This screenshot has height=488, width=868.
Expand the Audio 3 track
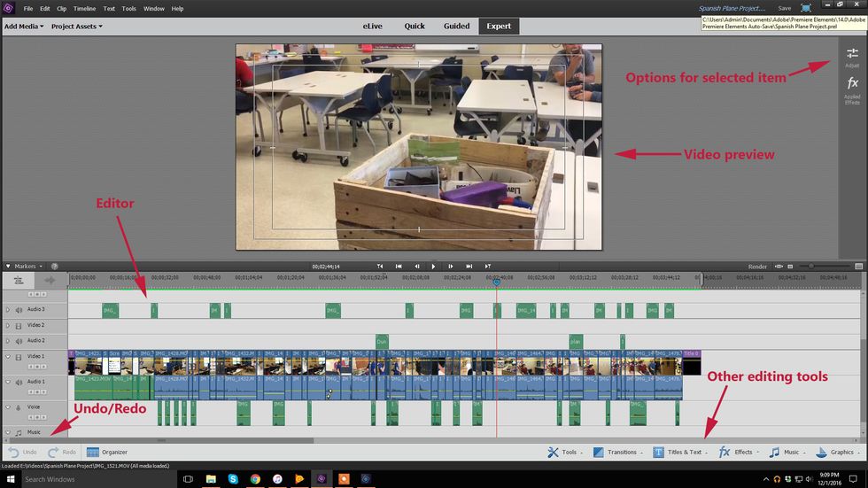pos(8,310)
